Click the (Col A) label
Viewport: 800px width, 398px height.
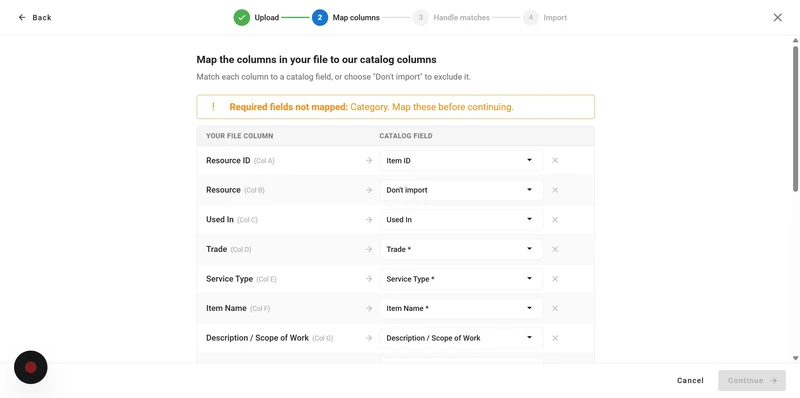[264, 161]
